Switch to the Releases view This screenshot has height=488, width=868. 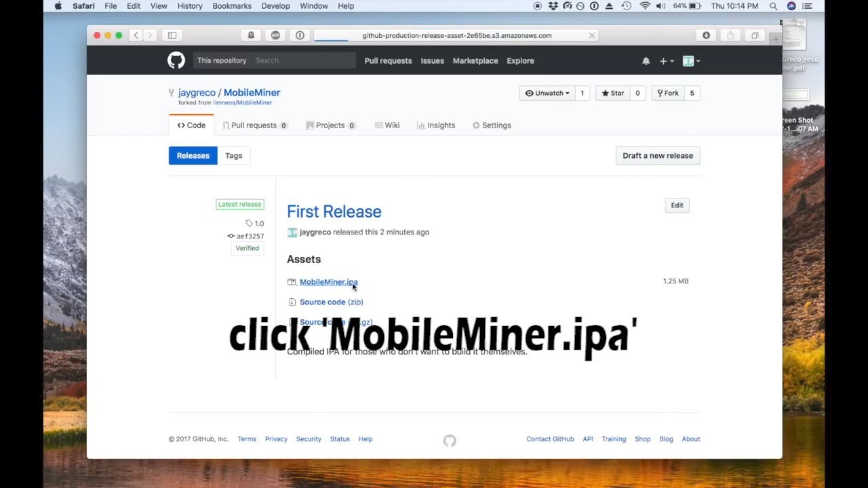click(193, 156)
